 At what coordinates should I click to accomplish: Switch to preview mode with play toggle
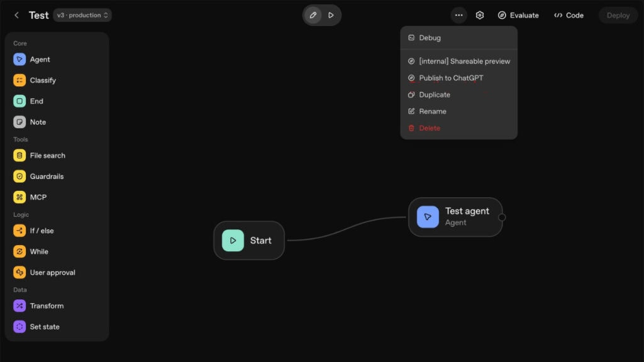coord(331,15)
